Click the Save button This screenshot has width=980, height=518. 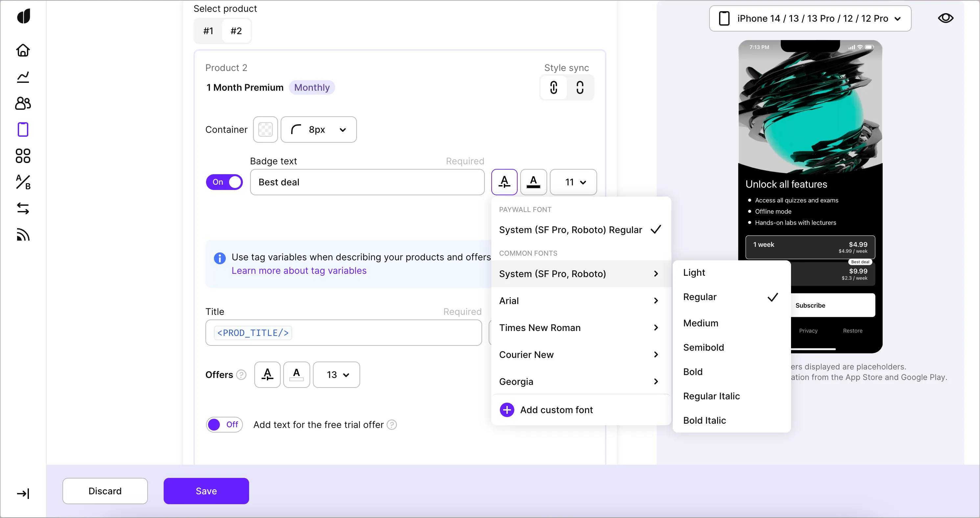206,491
